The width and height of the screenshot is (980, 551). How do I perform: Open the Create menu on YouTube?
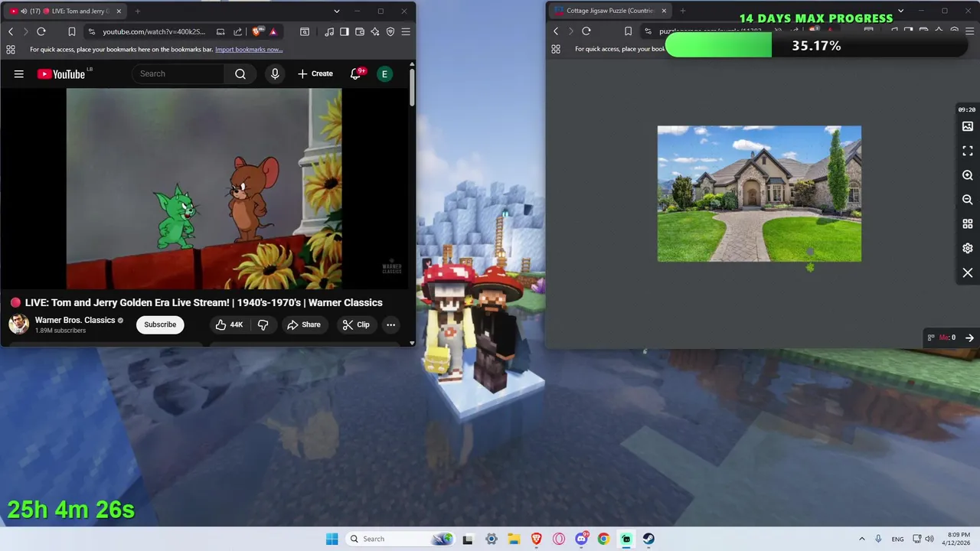(315, 73)
